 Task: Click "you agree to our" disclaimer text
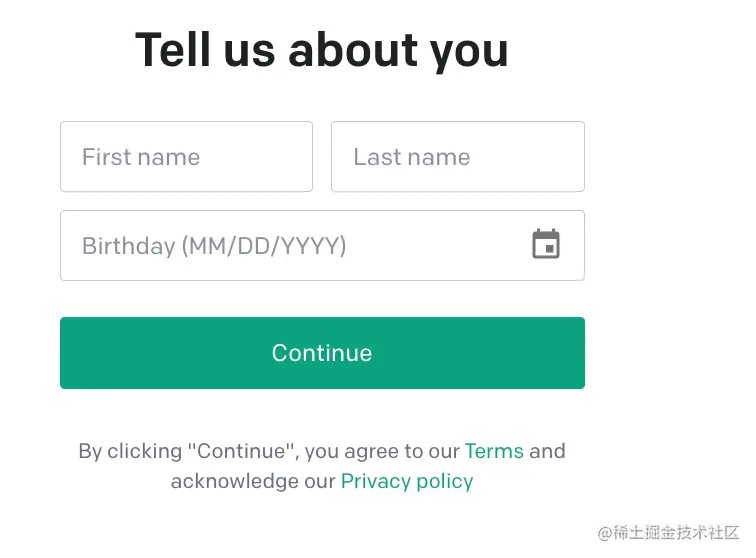pyautogui.click(x=382, y=452)
